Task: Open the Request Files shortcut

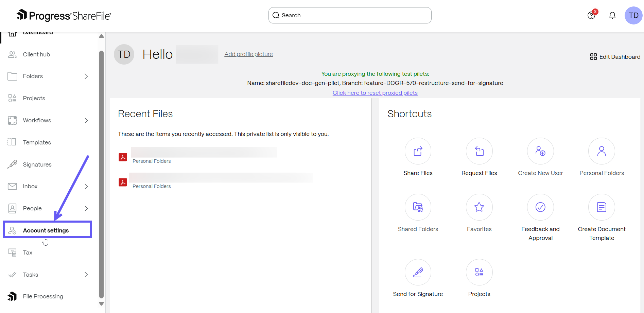Action: 479,151
